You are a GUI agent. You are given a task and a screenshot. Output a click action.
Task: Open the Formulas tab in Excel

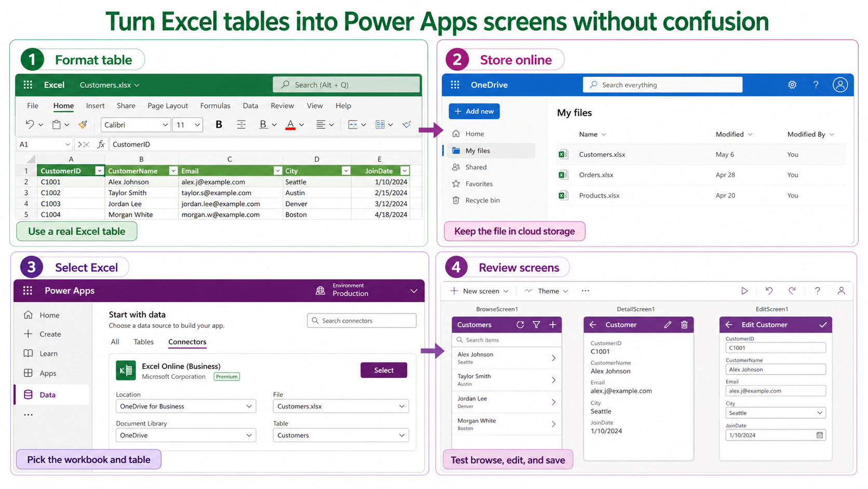215,105
